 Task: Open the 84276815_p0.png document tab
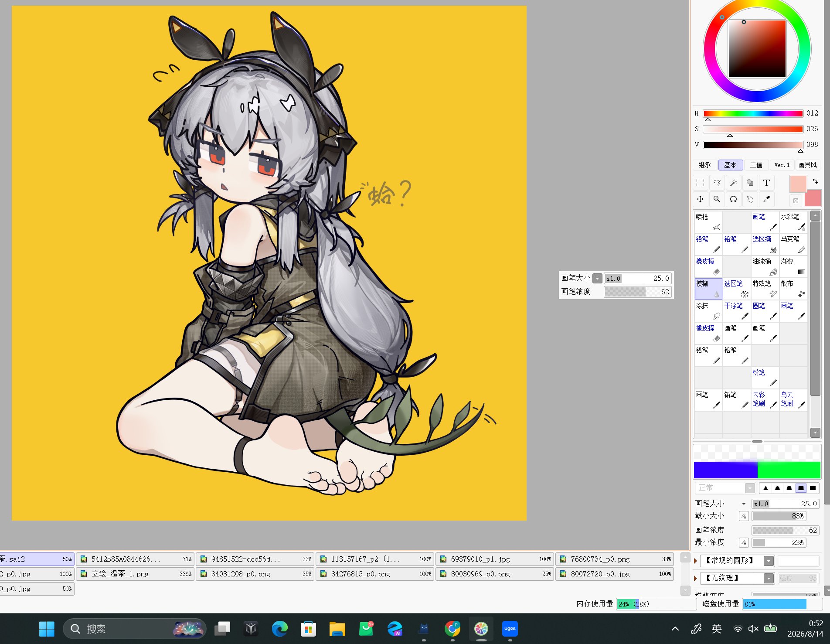[375, 574]
